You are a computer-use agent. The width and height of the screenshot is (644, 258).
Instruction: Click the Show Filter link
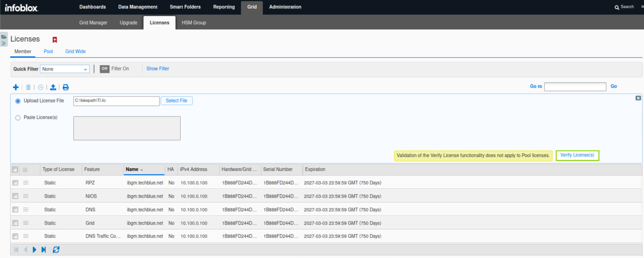click(157, 68)
